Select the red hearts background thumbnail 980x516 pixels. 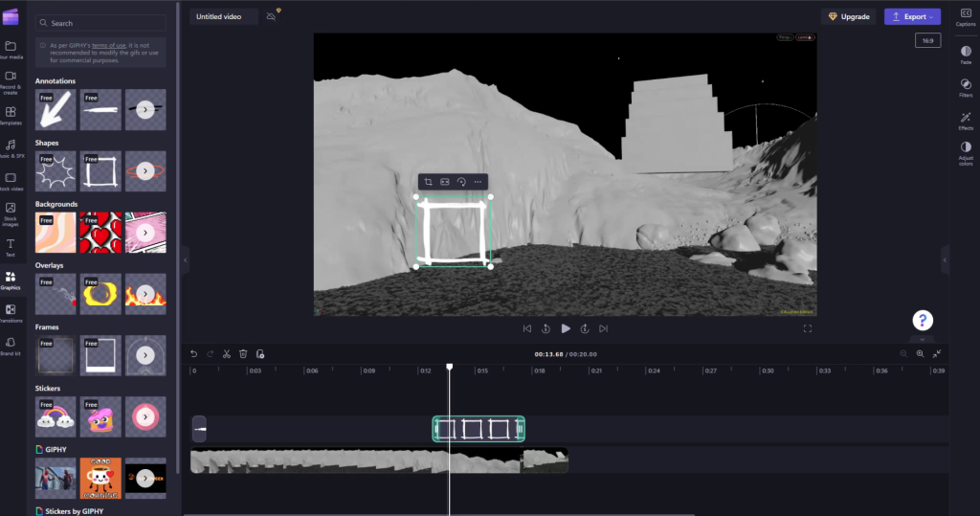[x=100, y=232]
